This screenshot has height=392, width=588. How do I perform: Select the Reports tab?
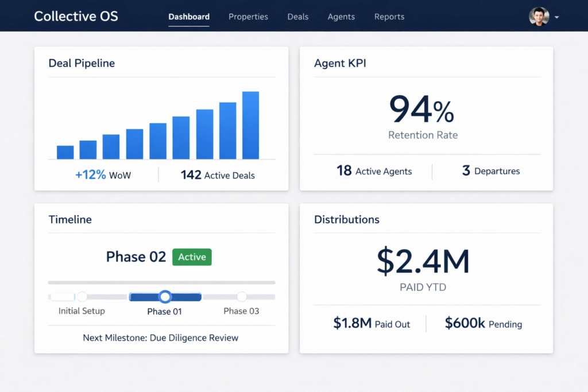point(389,17)
